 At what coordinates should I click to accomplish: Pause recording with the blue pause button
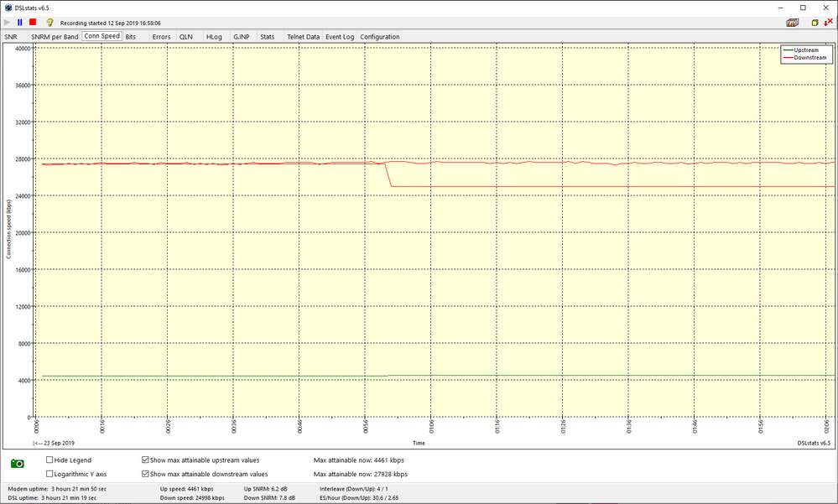point(20,23)
